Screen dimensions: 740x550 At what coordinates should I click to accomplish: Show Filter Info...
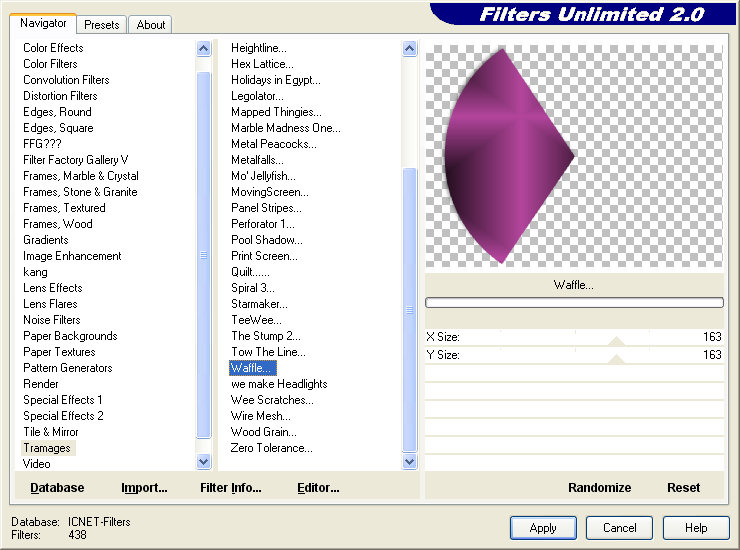pos(230,488)
